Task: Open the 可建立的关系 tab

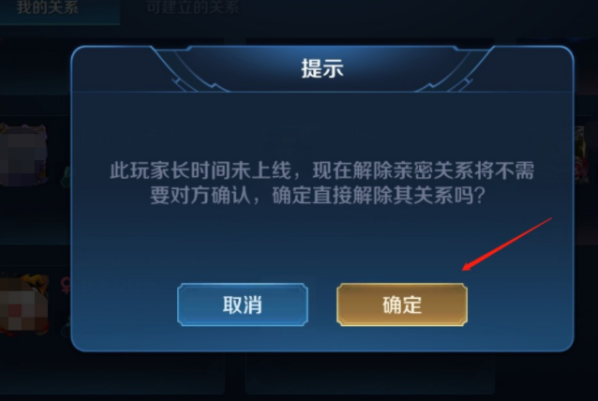Action: (193, 8)
